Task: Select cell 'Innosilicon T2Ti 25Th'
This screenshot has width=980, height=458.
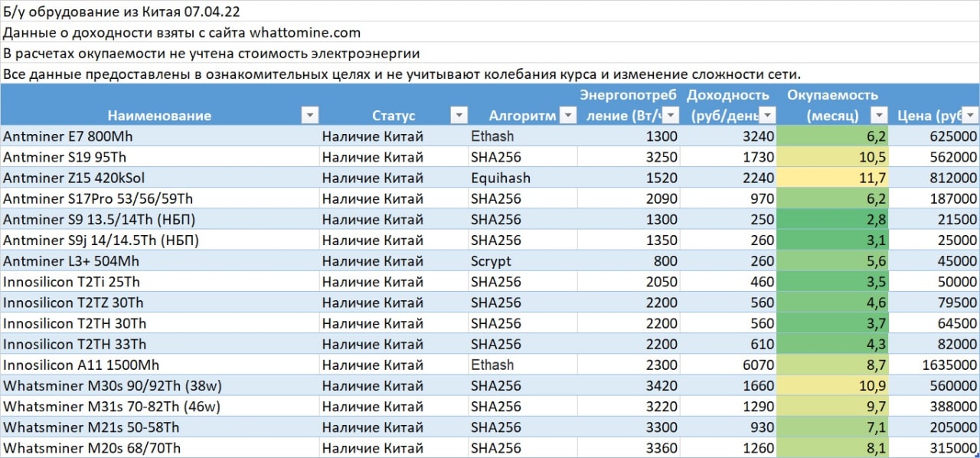Action: coord(159,282)
